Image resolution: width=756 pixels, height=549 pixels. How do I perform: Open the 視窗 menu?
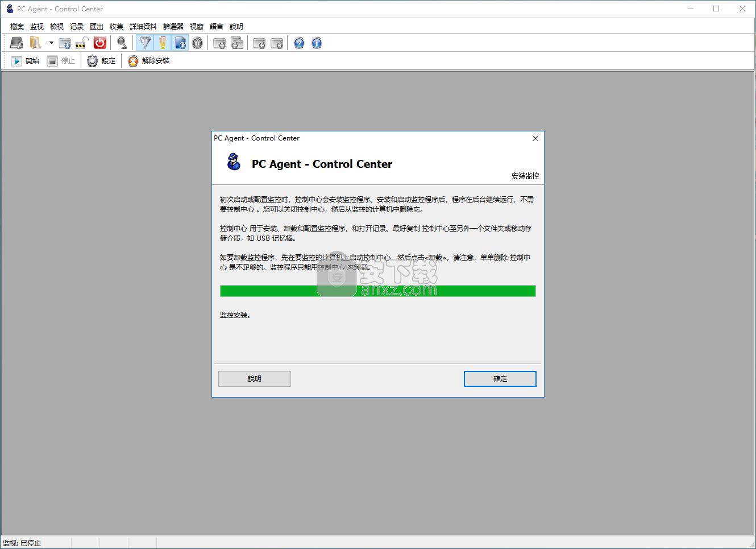[x=197, y=27]
